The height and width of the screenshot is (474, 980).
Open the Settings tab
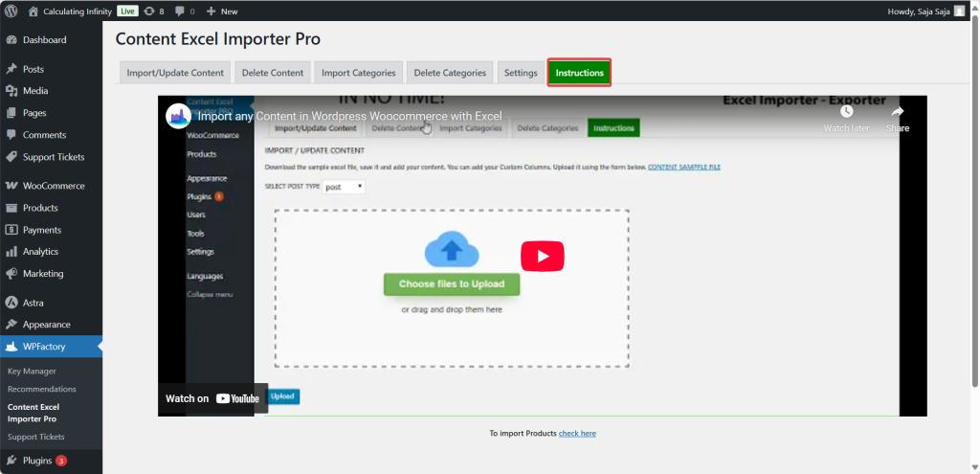521,73
